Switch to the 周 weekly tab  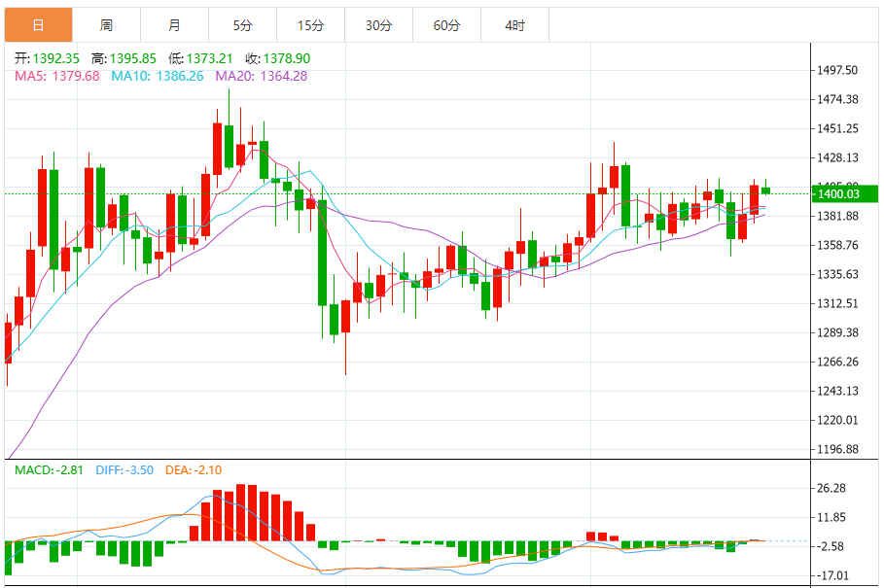pyautogui.click(x=107, y=25)
